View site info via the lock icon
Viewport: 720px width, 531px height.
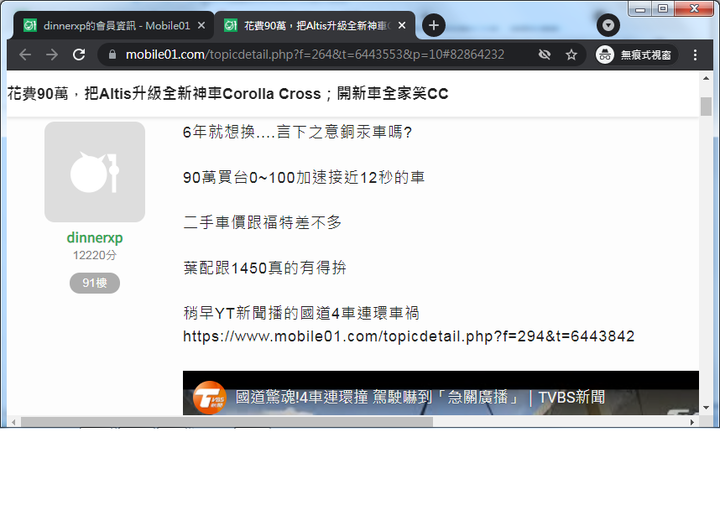pos(112,55)
